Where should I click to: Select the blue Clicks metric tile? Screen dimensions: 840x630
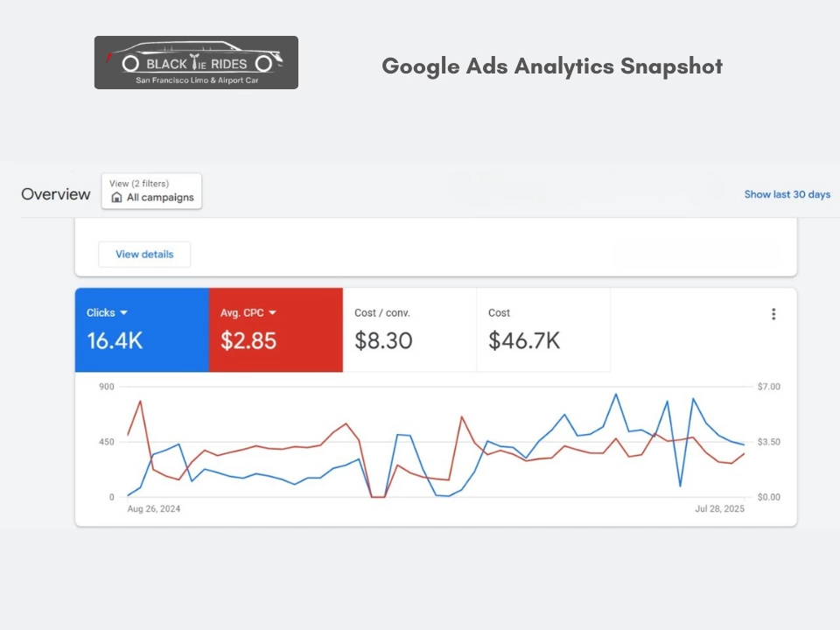point(142,330)
